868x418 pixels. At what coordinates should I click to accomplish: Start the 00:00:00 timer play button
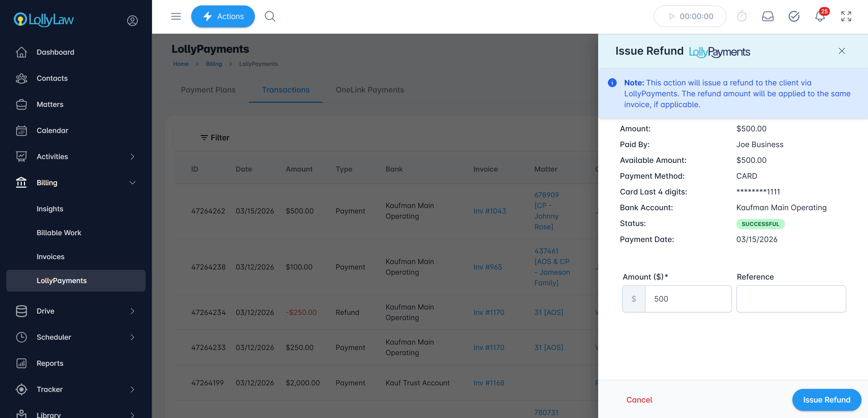click(672, 16)
